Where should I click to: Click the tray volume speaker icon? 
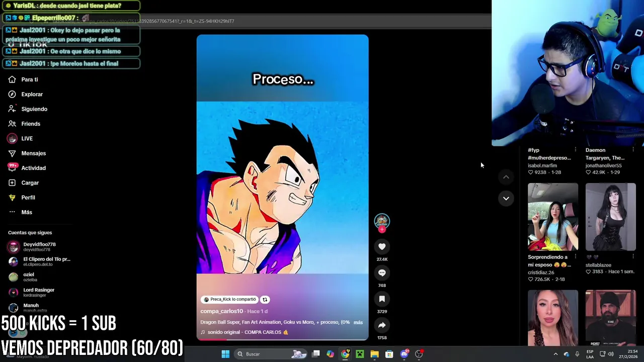tap(611, 354)
